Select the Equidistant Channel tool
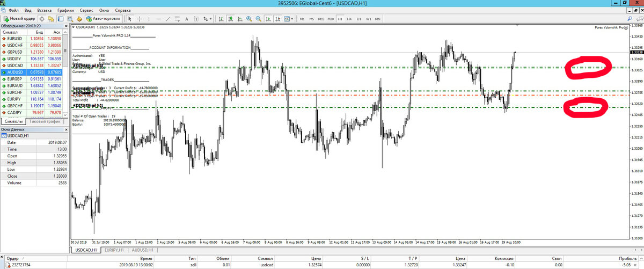The image size is (644, 269). point(177,19)
